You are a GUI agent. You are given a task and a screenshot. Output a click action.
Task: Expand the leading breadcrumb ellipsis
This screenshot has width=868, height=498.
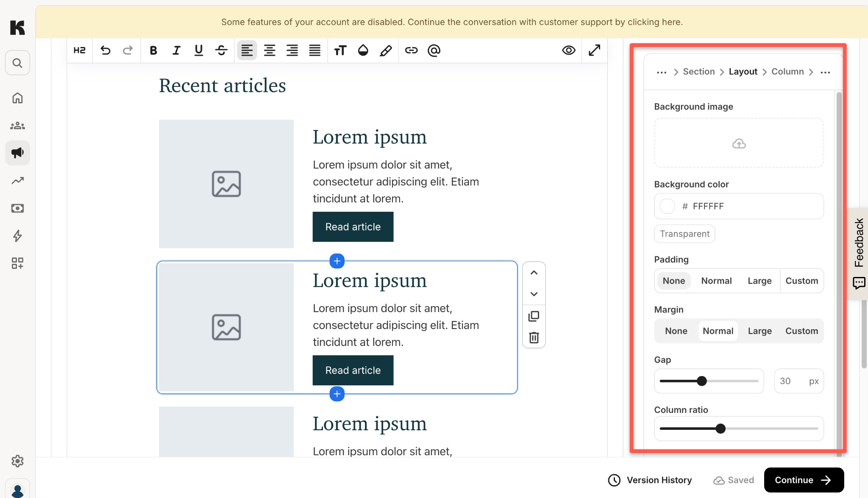click(662, 72)
